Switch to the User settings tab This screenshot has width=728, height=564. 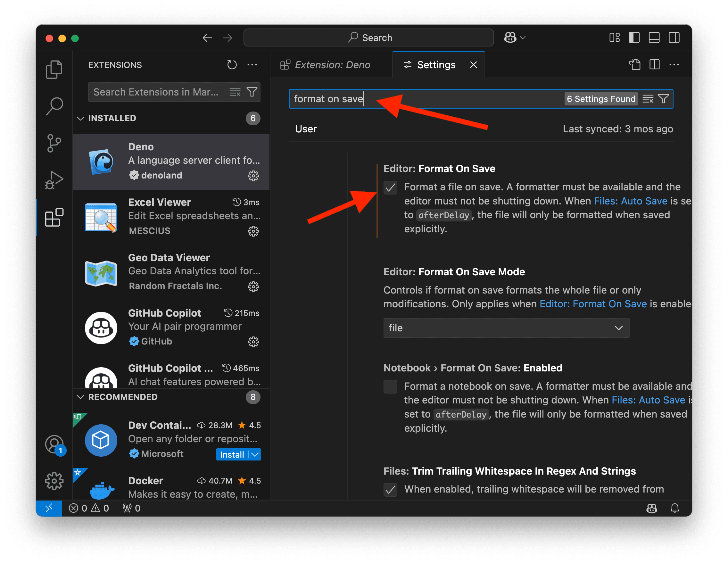[305, 128]
